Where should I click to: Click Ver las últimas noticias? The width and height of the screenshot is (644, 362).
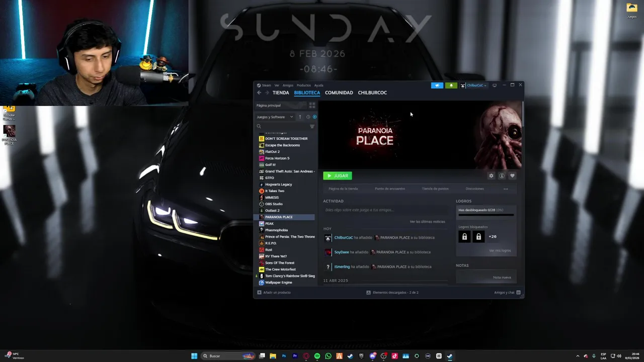tap(427, 222)
